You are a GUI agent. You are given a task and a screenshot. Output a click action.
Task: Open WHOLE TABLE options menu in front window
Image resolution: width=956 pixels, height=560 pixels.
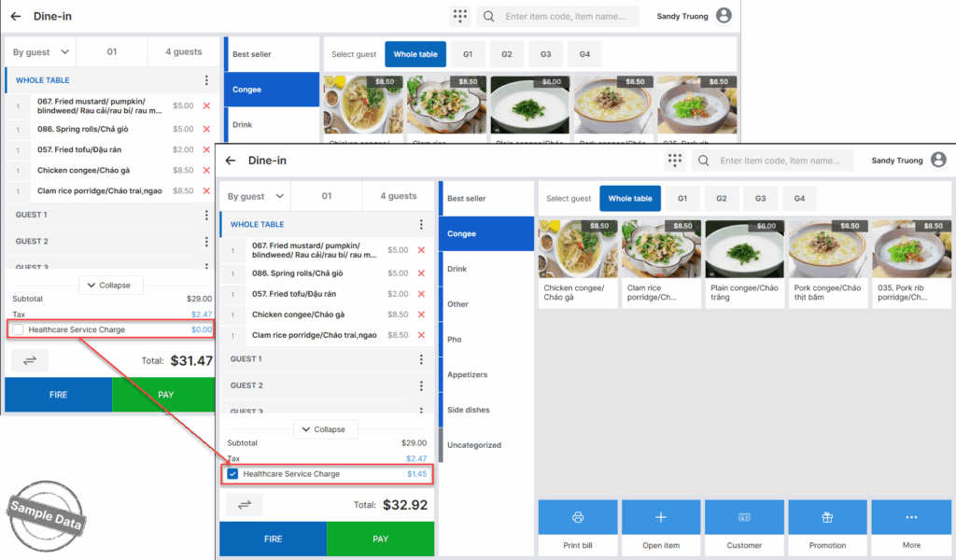coord(421,224)
